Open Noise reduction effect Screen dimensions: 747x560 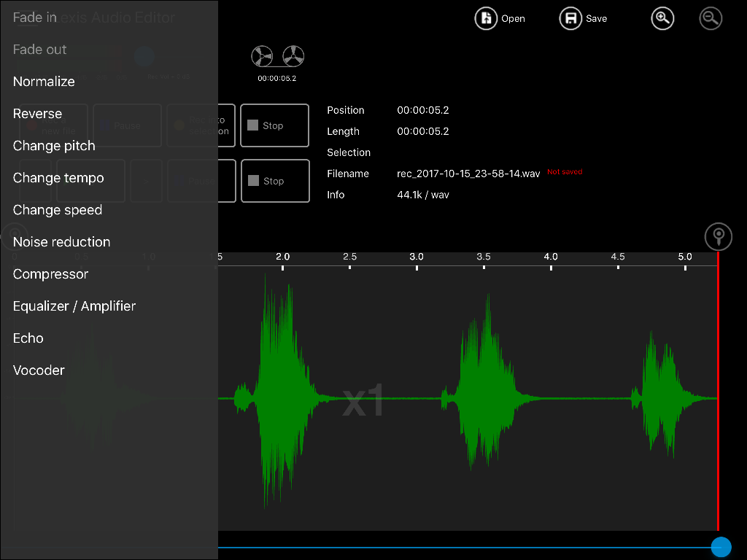tap(61, 242)
